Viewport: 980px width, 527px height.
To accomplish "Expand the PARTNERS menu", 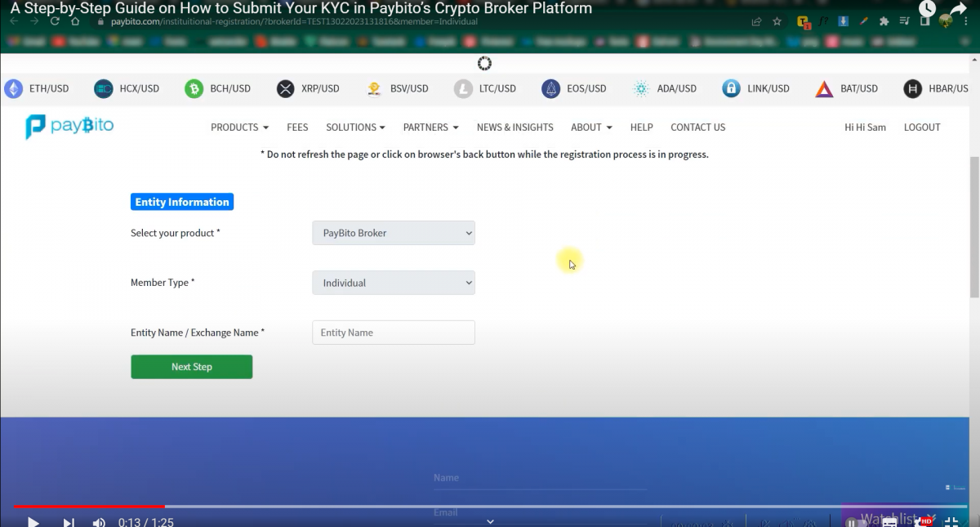I will [431, 127].
